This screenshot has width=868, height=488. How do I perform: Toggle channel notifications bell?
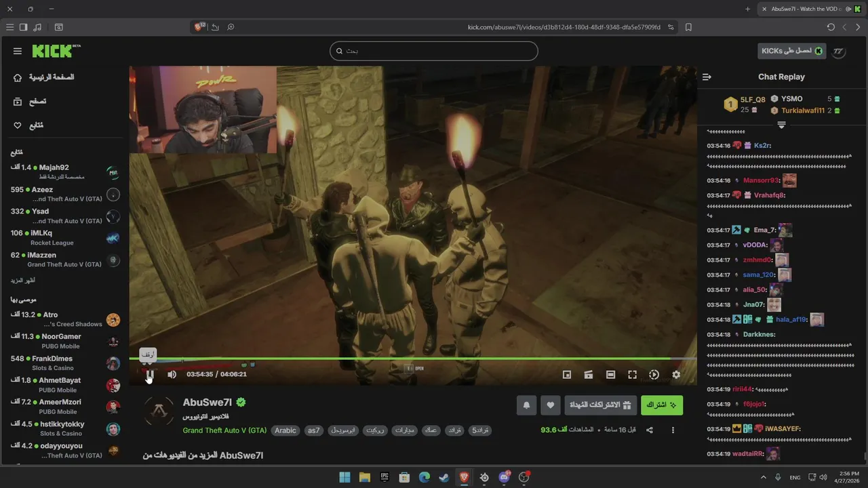(526, 405)
